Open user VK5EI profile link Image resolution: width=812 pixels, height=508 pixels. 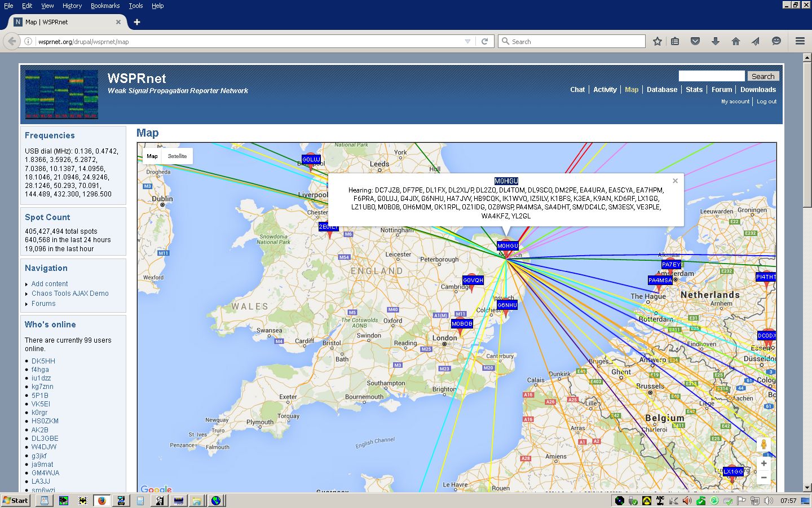tap(41, 404)
